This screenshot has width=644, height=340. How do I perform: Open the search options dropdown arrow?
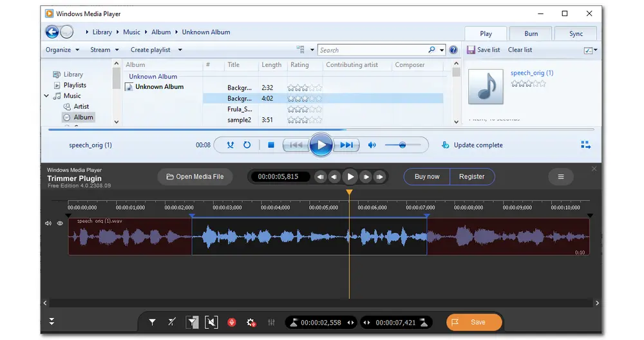point(442,50)
